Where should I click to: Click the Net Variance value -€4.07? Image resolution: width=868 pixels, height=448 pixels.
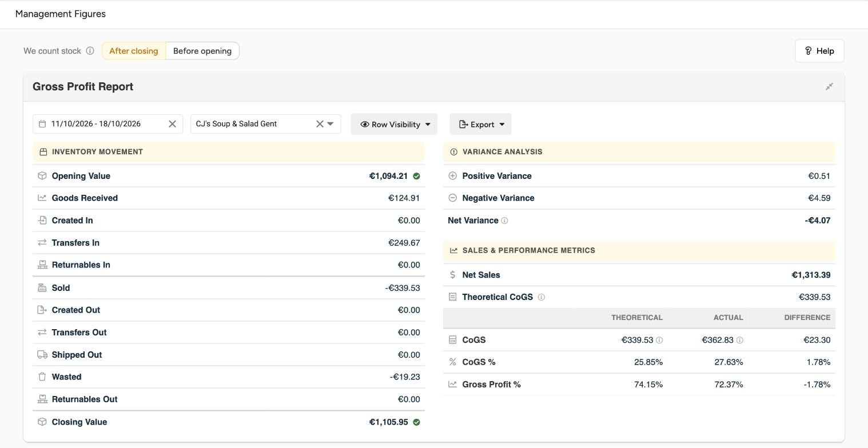pyautogui.click(x=818, y=221)
